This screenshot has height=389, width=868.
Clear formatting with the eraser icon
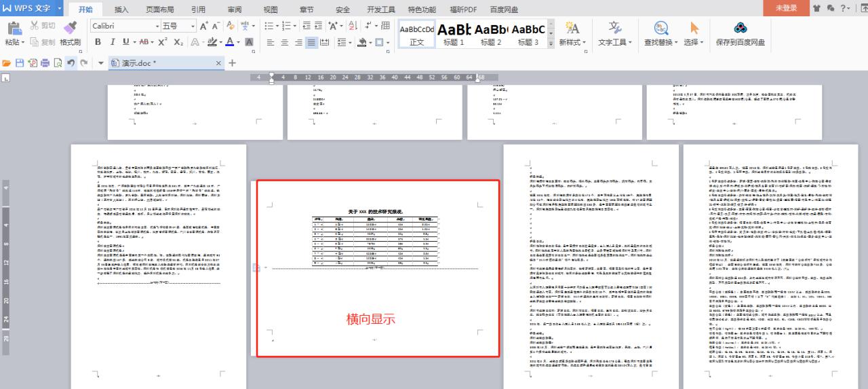[231, 26]
